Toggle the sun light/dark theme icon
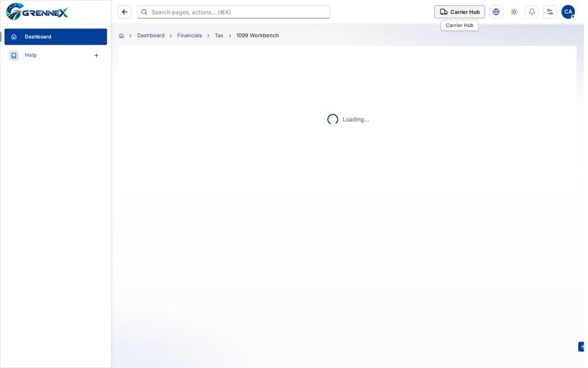The height and width of the screenshot is (368, 588). click(x=514, y=12)
